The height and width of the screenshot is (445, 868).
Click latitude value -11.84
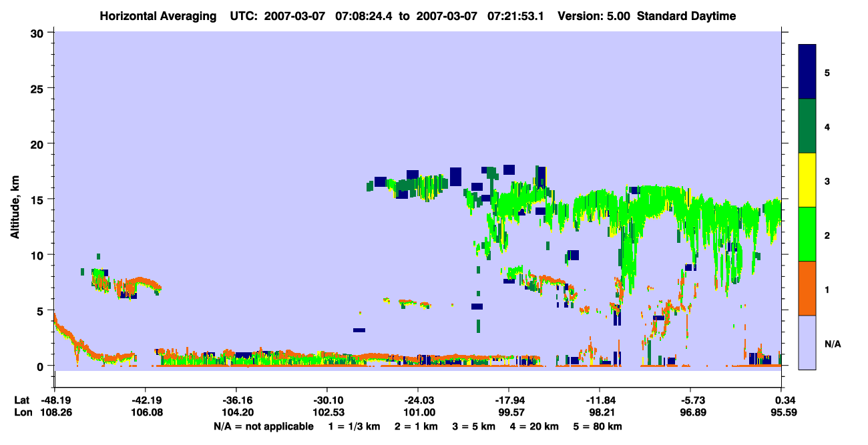[x=600, y=400]
